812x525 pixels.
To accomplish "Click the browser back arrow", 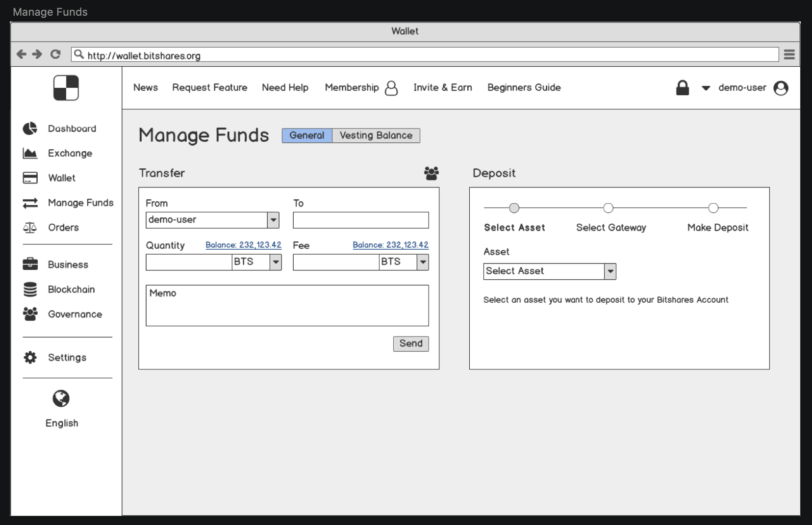I will tap(21, 54).
